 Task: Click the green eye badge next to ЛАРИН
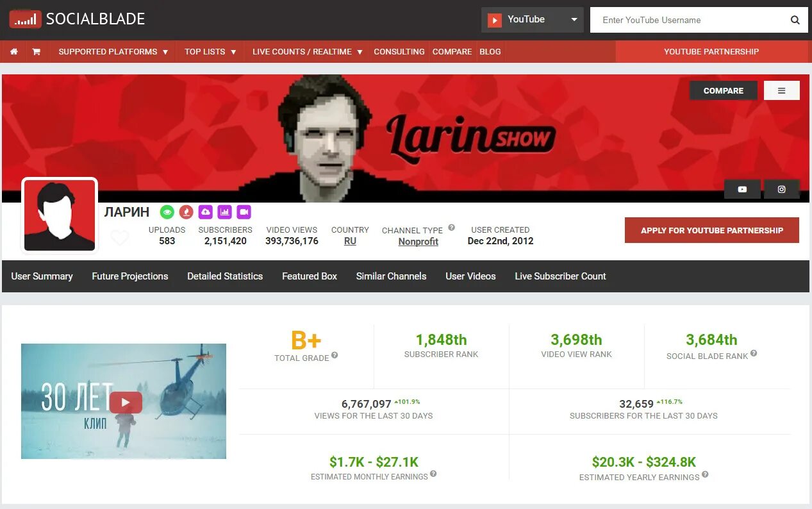click(x=167, y=212)
